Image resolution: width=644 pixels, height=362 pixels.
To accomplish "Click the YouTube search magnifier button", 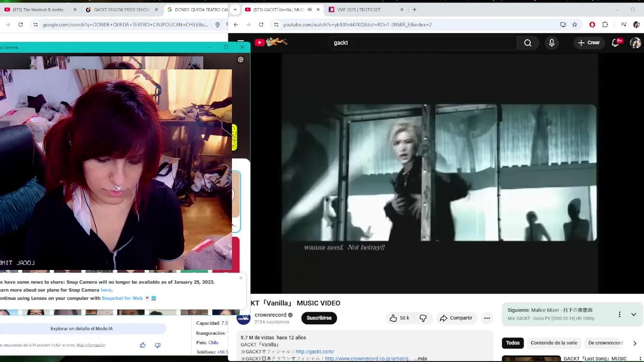I will pos(527,43).
